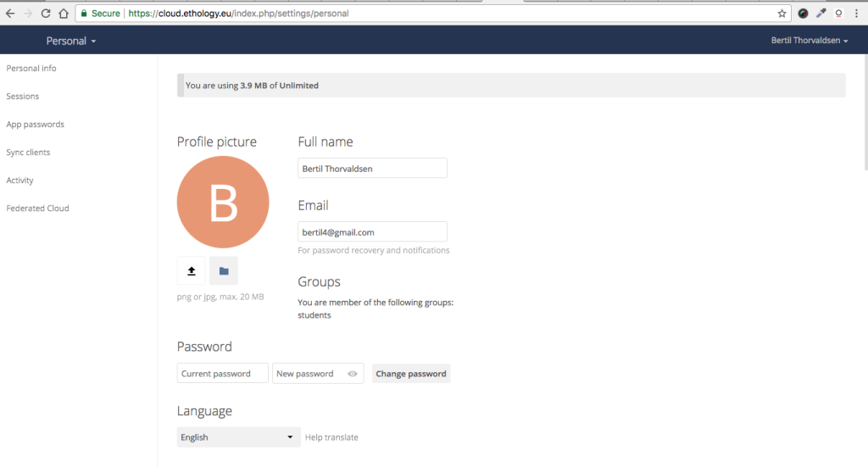Screen dimensions: 868x467
Task: Click 'For password recovery and notifications' hint
Action: 374,250
